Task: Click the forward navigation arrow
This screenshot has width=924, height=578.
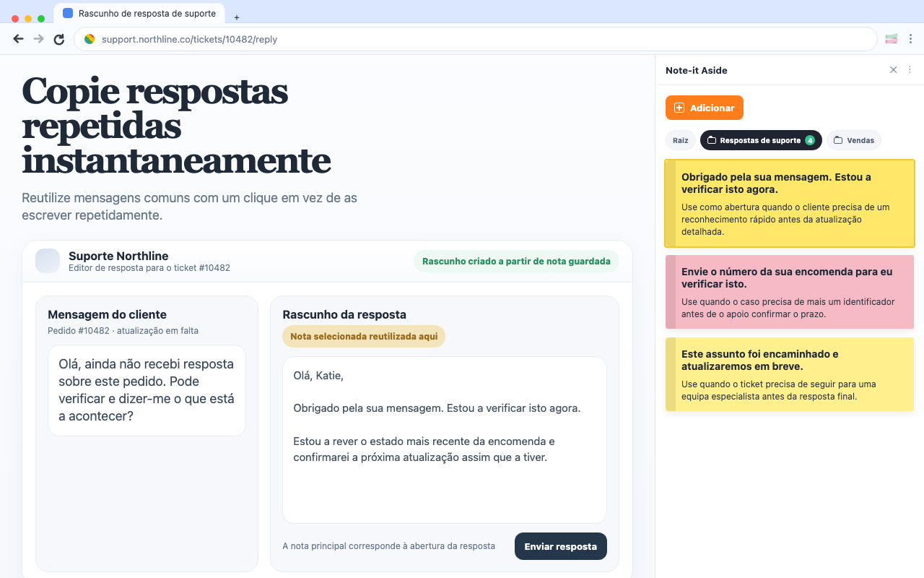Action: (x=38, y=38)
